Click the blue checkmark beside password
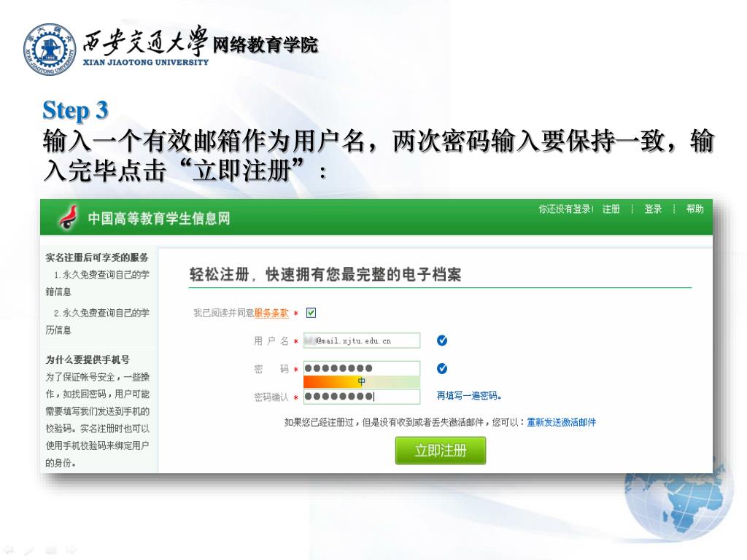This screenshot has width=747, height=560. (442, 368)
